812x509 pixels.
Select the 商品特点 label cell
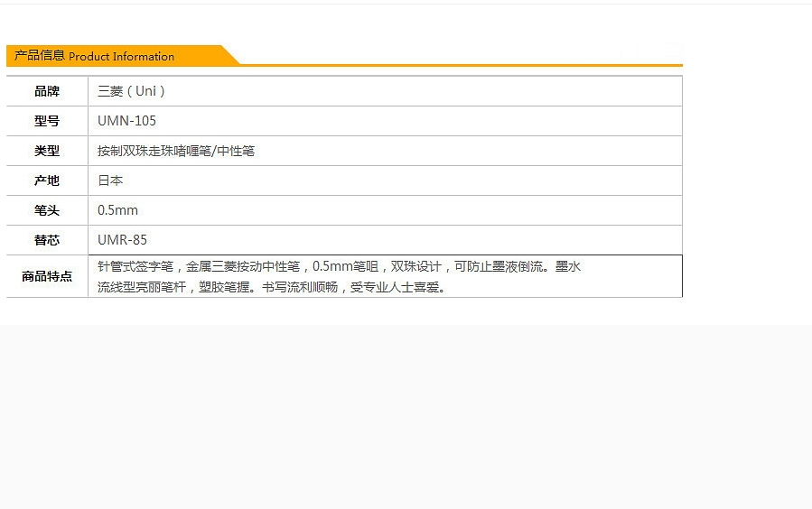click(47, 276)
